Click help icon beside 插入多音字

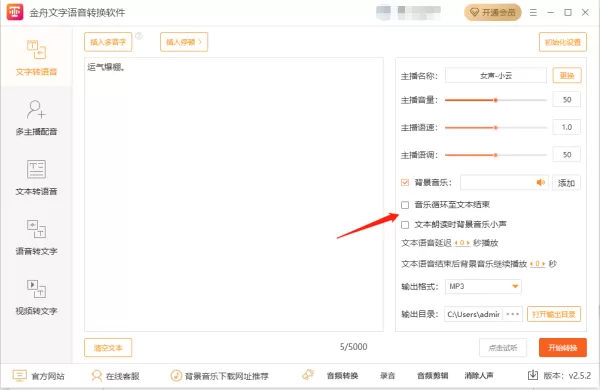pyautogui.click(x=139, y=36)
